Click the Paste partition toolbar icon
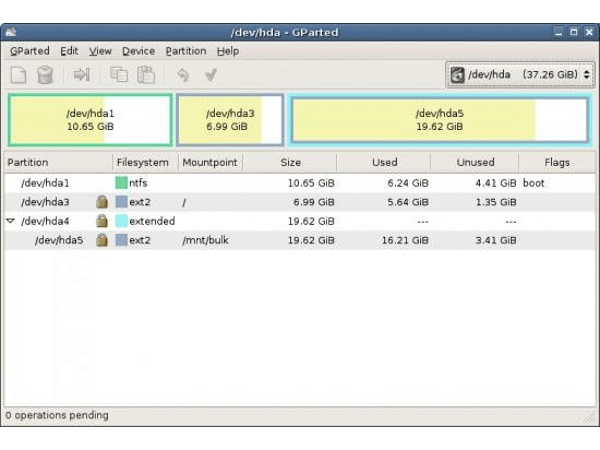This screenshot has height=450, width=600. point(146,75)
